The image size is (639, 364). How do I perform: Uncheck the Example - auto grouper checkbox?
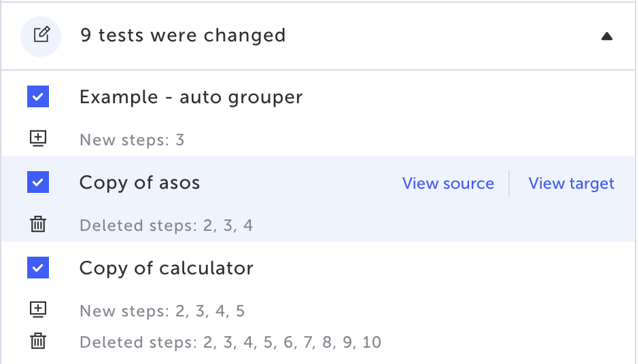click(x=38, y=97)
